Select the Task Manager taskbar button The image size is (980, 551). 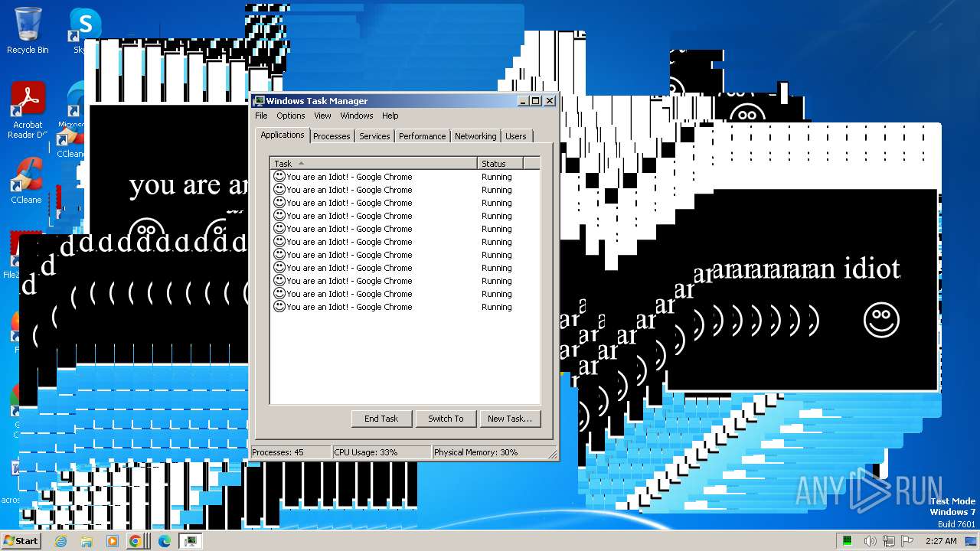[x=191, y=541]
